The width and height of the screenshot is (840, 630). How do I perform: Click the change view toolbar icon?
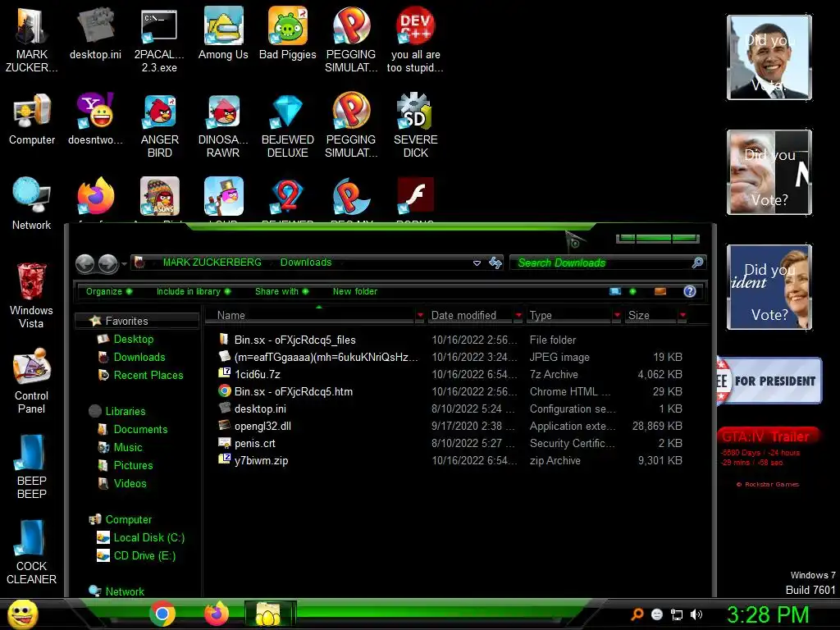615,291
